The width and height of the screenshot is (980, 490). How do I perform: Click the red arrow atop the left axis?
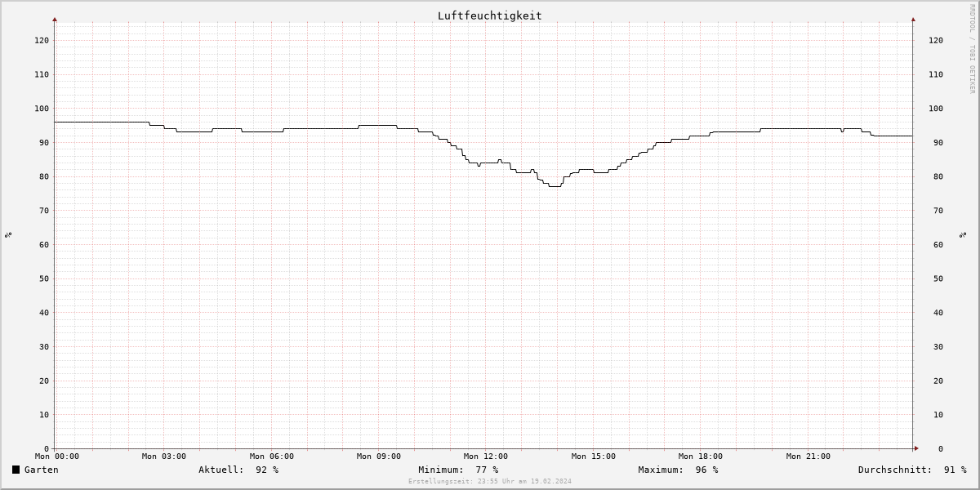55,19
